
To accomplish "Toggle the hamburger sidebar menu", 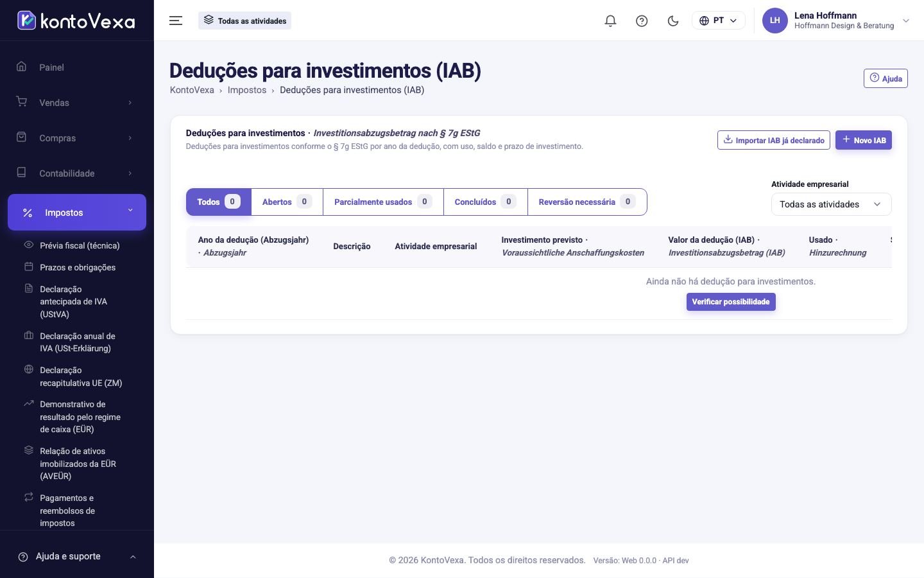I will click(176, 21).
